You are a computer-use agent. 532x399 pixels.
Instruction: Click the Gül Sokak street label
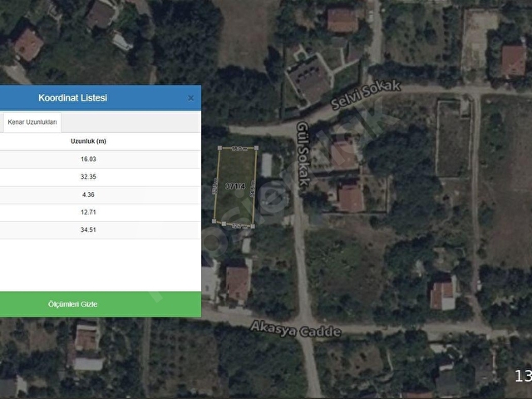[x=303, y=155]
